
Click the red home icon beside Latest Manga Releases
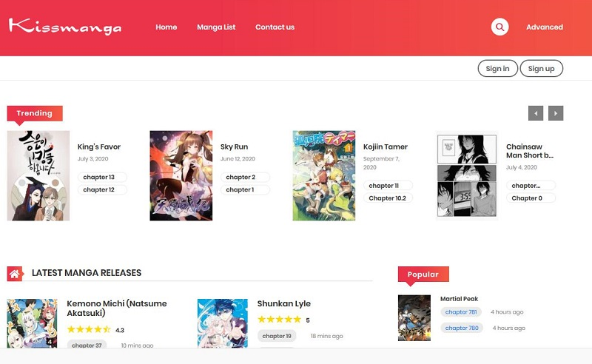coord(14,274)
